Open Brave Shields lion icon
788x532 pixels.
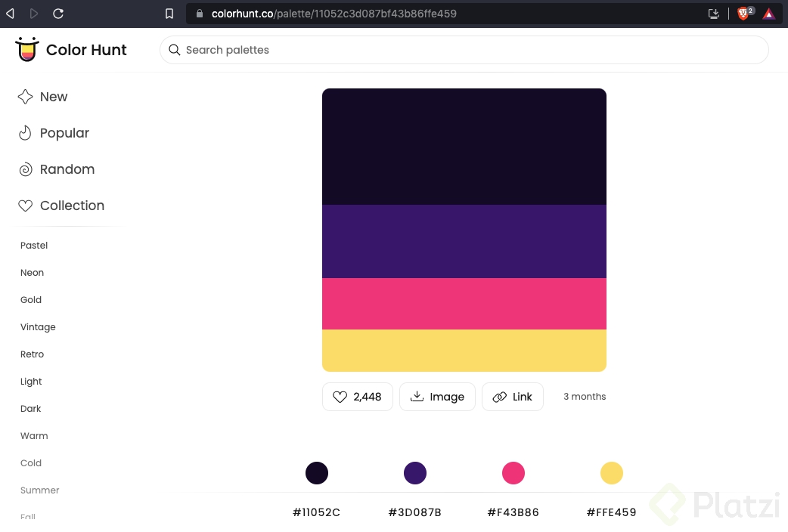pyautogui.click(x=744, y=14)
